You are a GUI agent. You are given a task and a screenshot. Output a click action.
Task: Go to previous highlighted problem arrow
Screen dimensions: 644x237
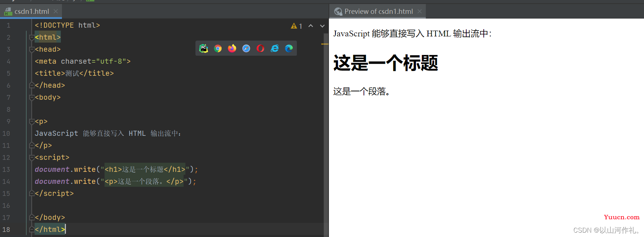coord(311,26)
